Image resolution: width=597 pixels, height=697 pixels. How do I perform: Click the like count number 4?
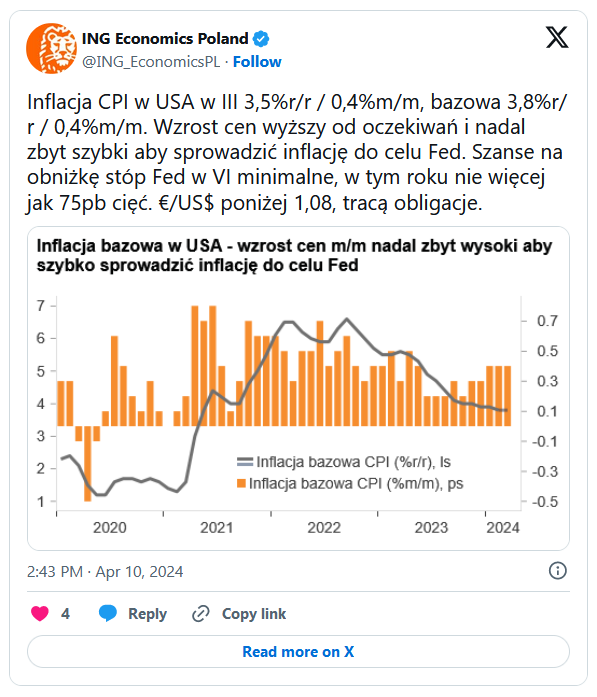(65, 614)
